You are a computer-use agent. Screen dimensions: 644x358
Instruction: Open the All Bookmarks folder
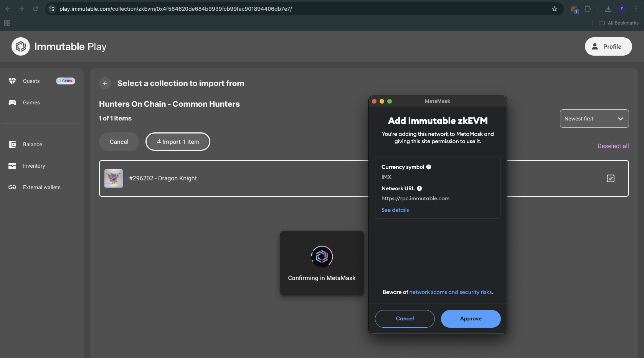(x=619, y=23)
